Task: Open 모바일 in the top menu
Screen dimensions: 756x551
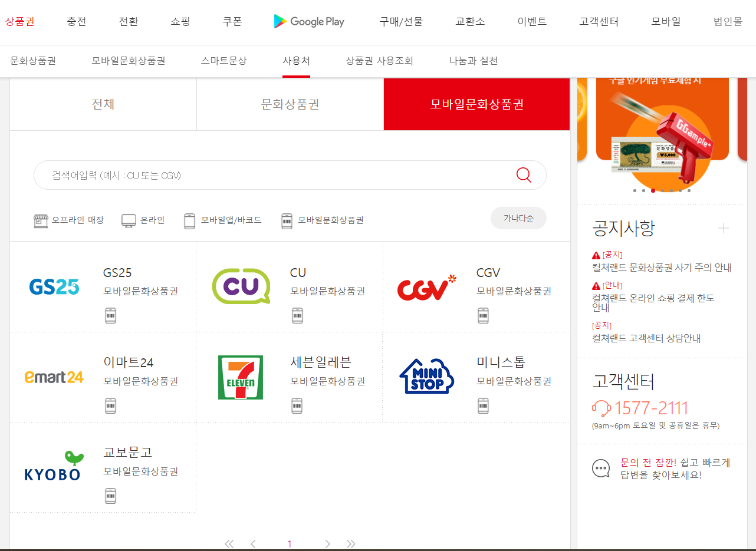Action: [666, 22]
